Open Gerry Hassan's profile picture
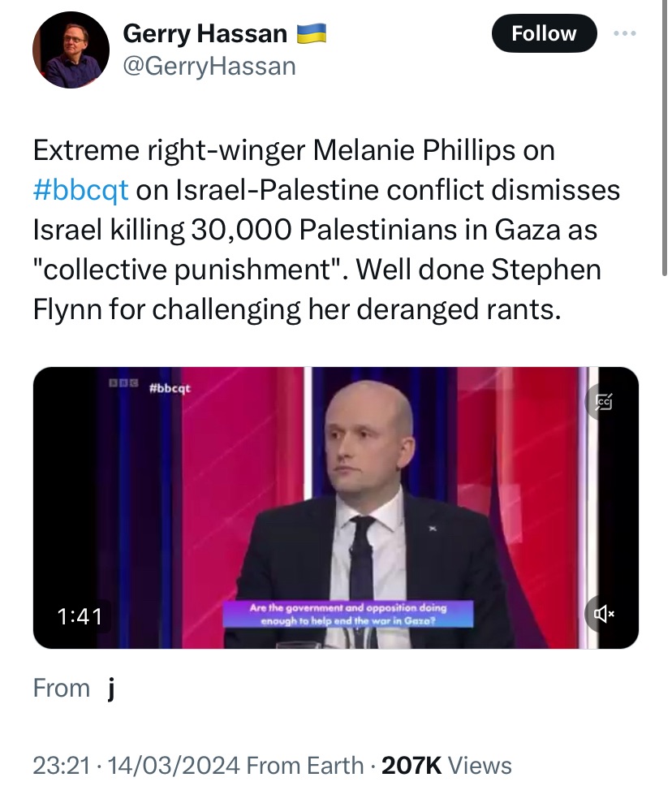 click(x=71, y=50)
